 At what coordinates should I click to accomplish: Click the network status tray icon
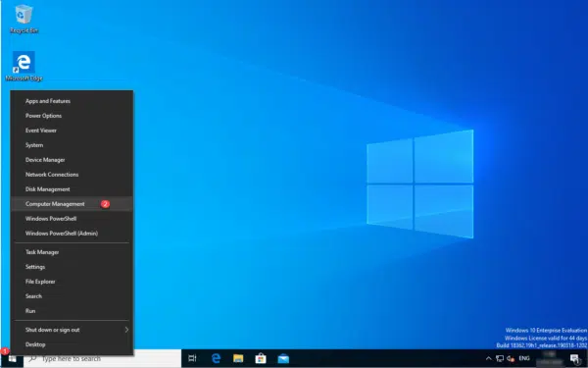pyautogui.click(x=500, y=358)
